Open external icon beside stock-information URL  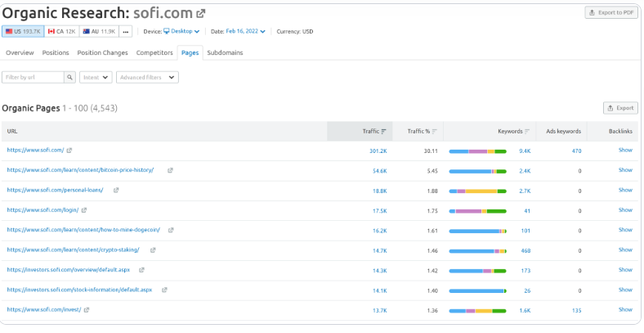tap(164, 290)
